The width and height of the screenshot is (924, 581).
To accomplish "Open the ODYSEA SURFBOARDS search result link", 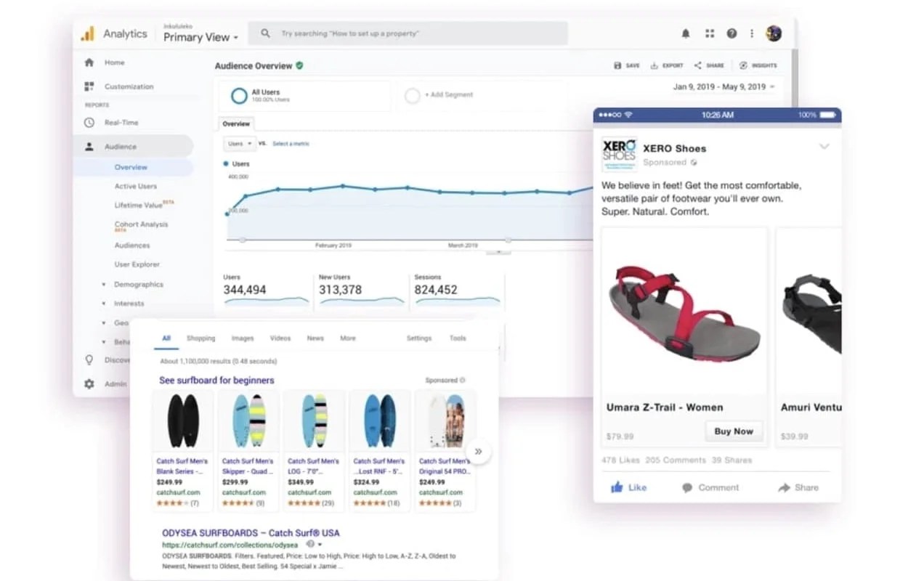I will [x=249, y=532].
